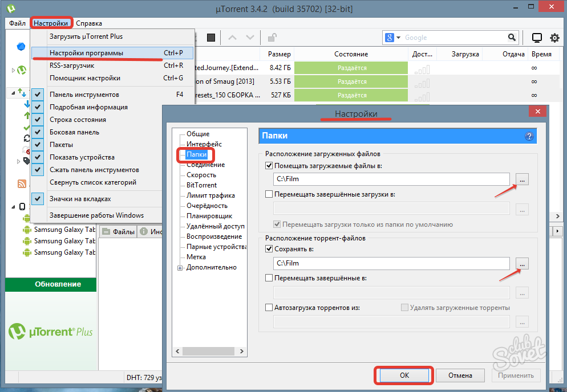Click the Отмена button
567x392 pixels.
click(460, 375)
